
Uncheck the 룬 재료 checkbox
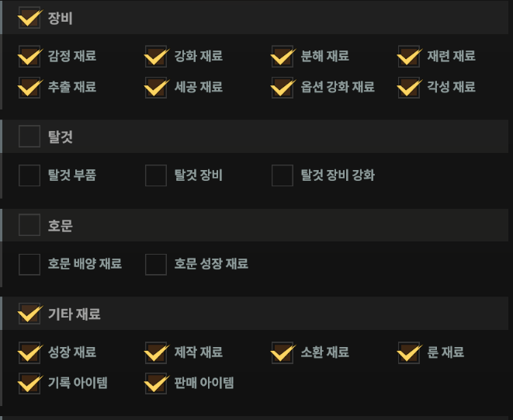pos(409,352)
